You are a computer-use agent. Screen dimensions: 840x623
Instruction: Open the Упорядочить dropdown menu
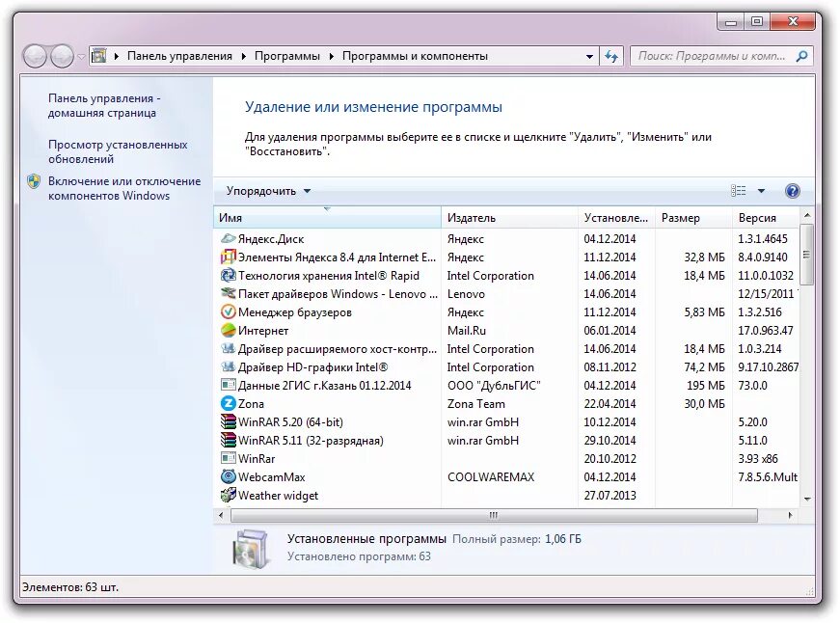268,191
